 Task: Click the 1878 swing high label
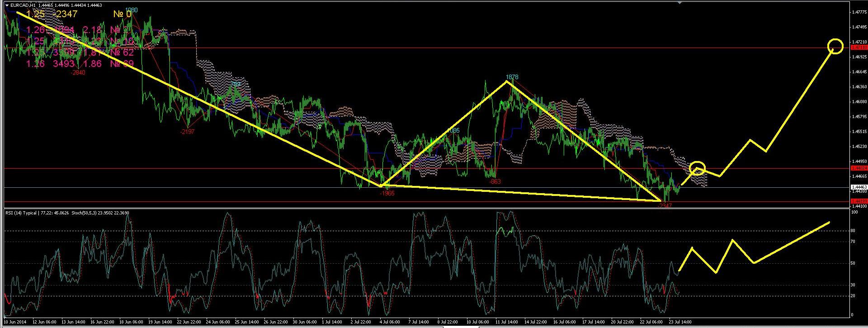pos(512,77)
